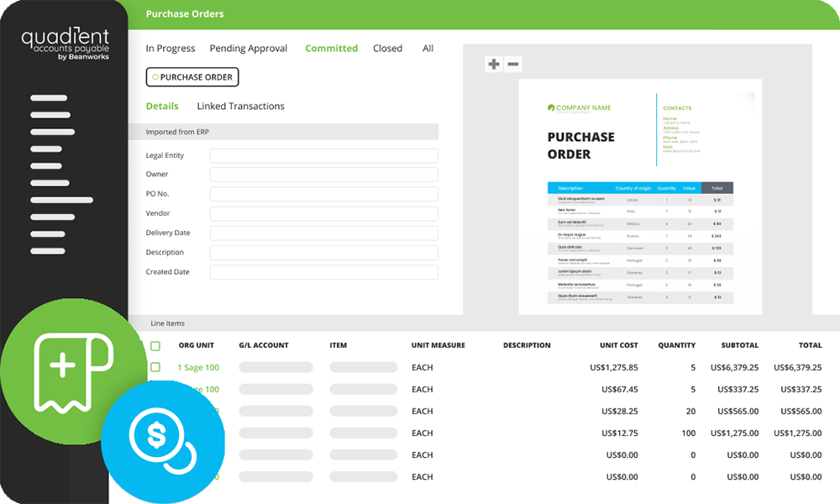The image size is (840, 504).
Task: Click the Quadient Accounts Payable logo
Action: (66, 45)
